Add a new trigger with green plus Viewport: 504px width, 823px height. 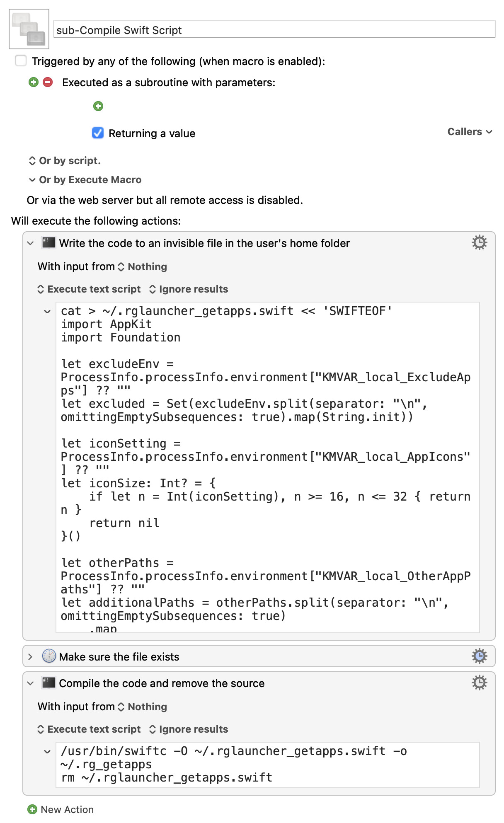34,82
